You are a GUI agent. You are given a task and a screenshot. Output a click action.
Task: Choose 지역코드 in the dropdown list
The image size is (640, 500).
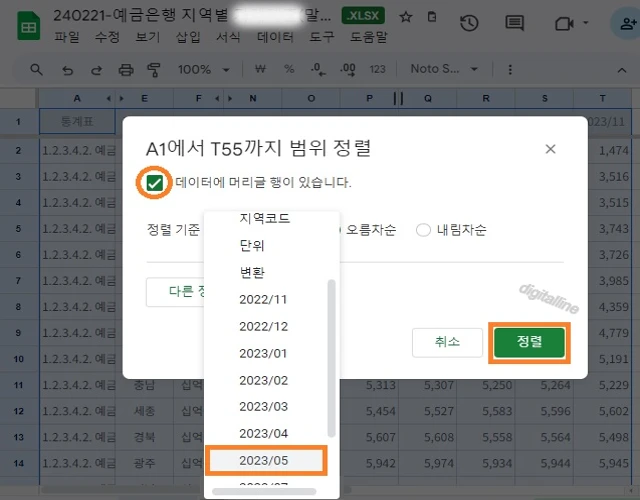(265, 218)
